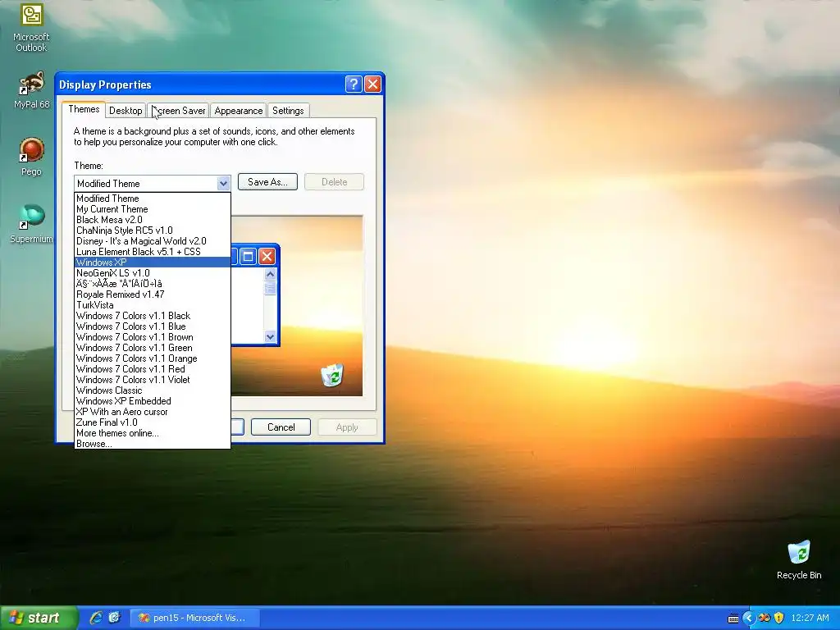The image size is (840, 630).
Task: Click the Cancel button
Action: (x=281, y=427)
